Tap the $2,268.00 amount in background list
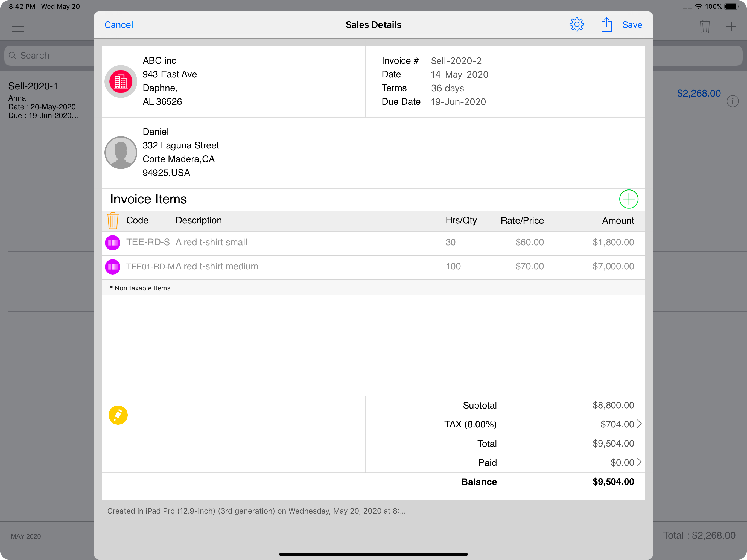The image size is (747, 560). pyautogui.click(x=698, y=94)
